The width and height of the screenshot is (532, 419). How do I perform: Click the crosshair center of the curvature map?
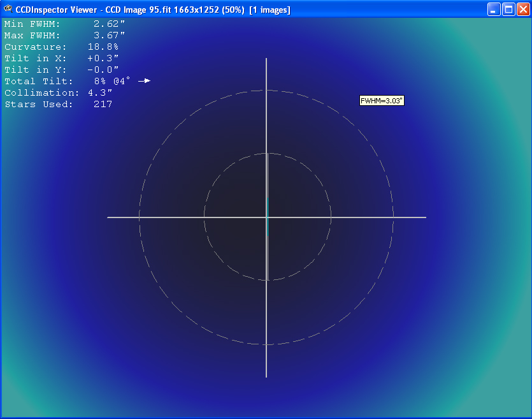click(x=267, y=217)
